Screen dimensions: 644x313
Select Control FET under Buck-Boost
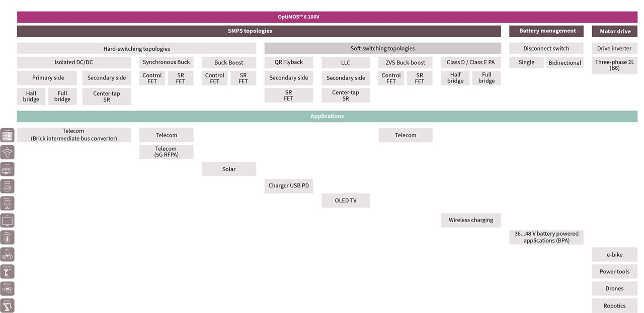point(215,78)
